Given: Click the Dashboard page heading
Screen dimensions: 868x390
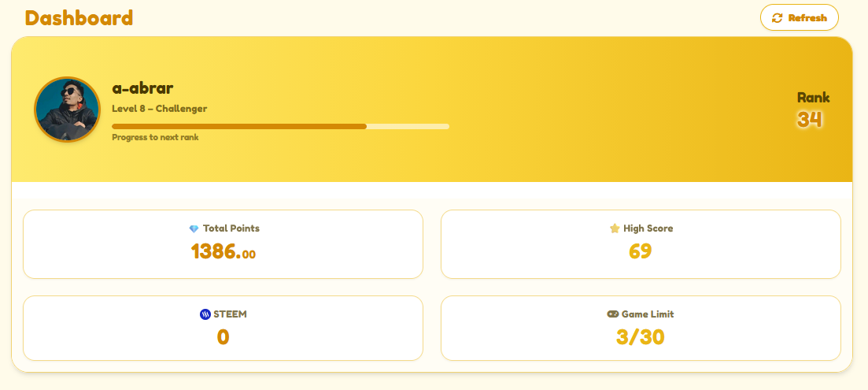Looking at the screenshot, I should (x=79, y=17).
